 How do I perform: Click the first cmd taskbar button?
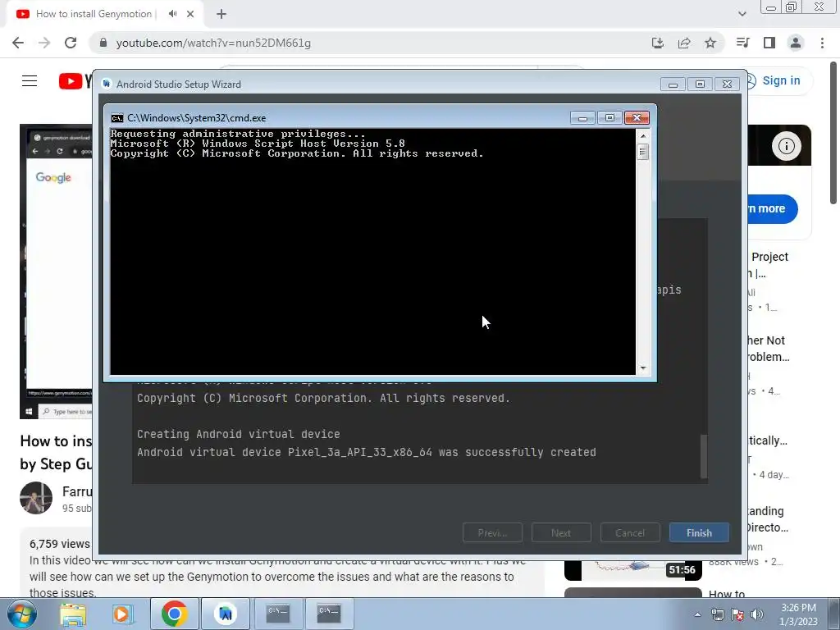tap(278, 614)
